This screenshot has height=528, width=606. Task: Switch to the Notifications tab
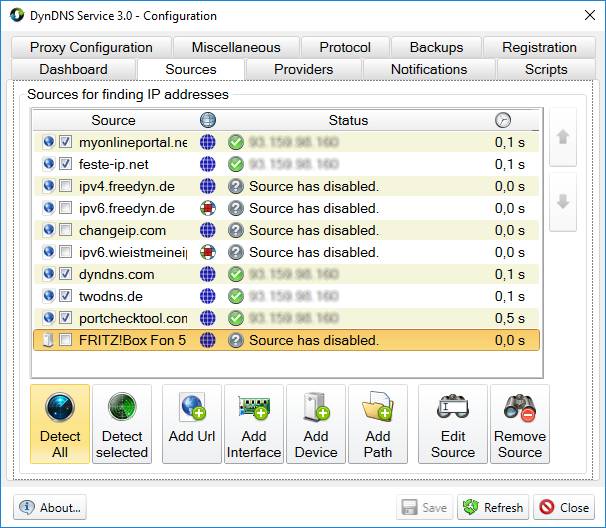pos(429,69)
